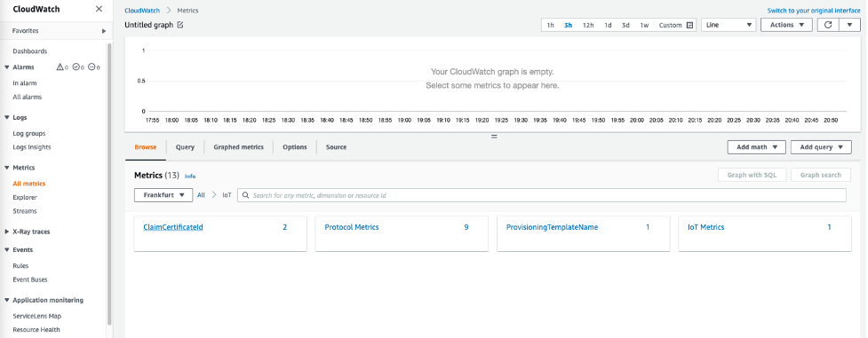Open the ClaimCertificateId metrics card
Viewport: 868px width, 338px height.
[220, 234]
